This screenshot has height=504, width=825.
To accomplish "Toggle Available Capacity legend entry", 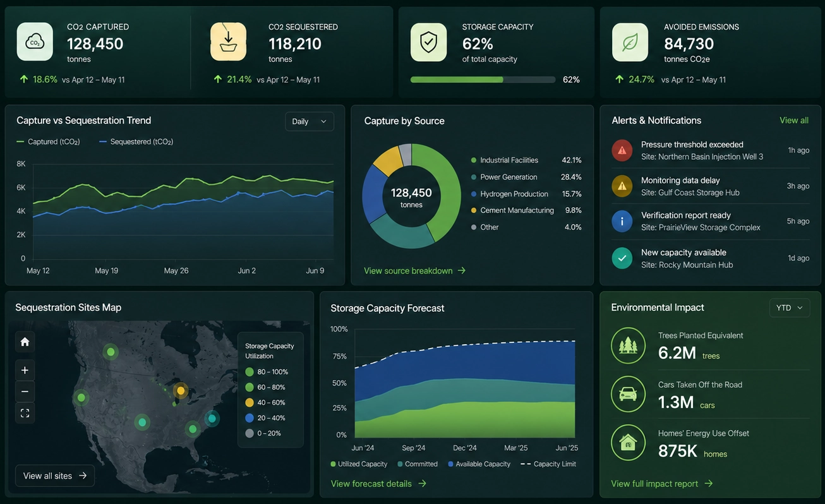I will [x=479, y=464].
